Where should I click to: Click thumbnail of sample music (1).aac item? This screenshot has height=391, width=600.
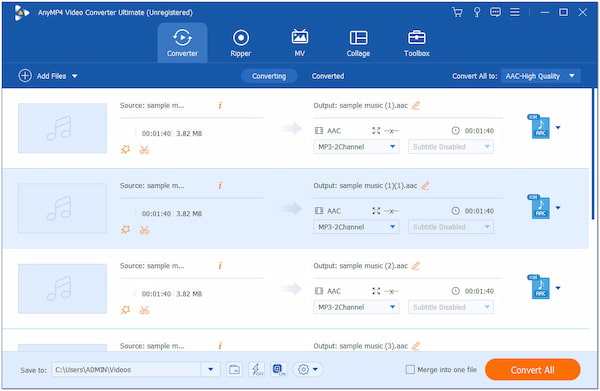pyautogui.click(x=62, y=128)
